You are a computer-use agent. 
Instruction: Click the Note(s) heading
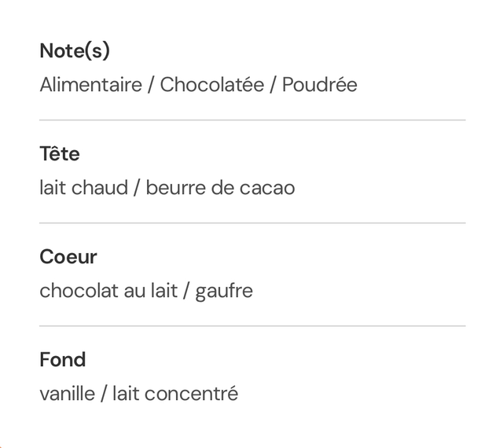[75, 51]
